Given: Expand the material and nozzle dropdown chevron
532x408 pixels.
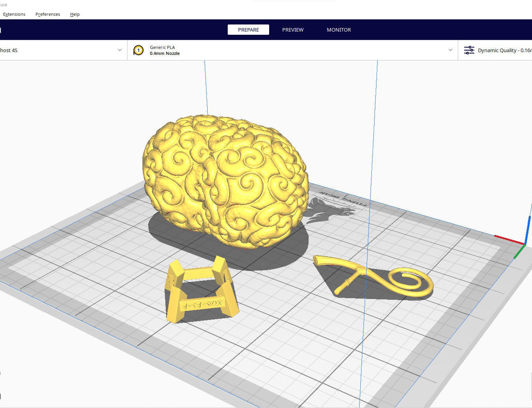Looking at the screenshot, I should pos(450,50).
